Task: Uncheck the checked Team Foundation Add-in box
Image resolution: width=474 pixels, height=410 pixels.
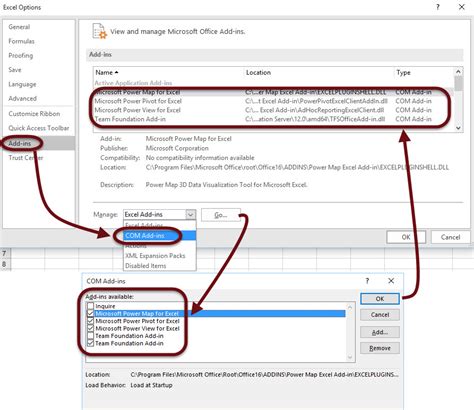Action: [90, 343]
